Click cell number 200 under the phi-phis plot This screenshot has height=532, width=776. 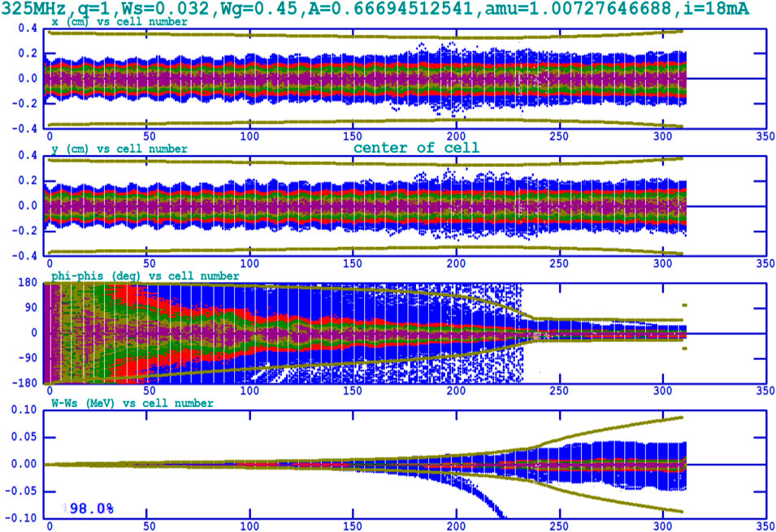point(456,391)
